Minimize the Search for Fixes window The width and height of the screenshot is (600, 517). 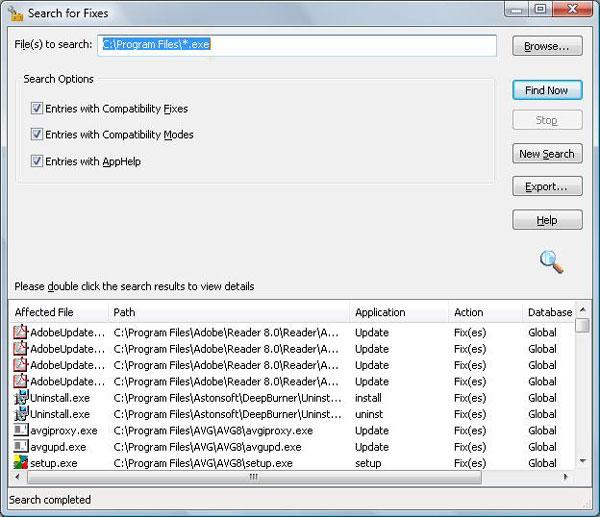[x=516, y=9]
